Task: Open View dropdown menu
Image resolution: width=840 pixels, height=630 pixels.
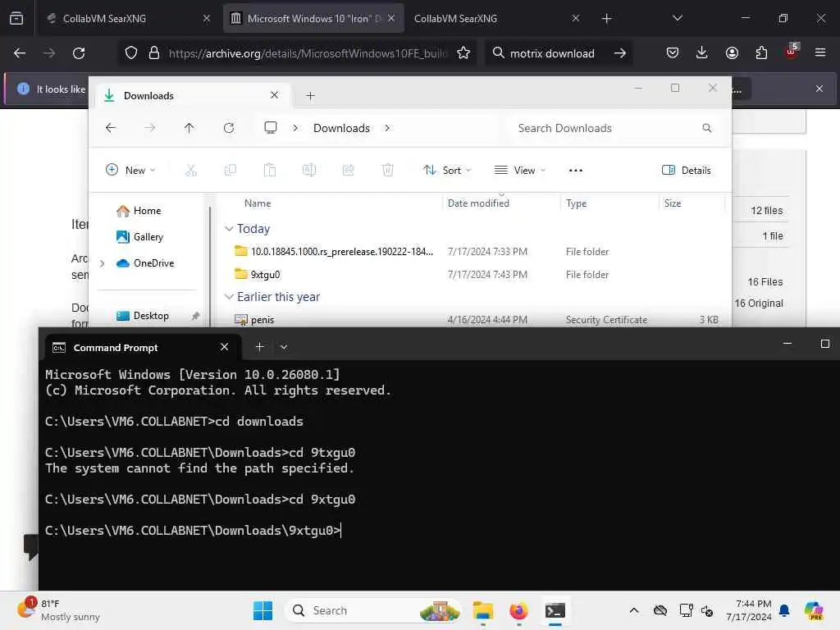Action: coord(519,170)
